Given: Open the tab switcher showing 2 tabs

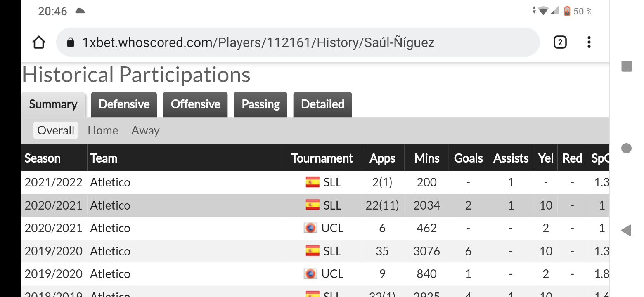Looking at the screenshot, I should [x=560, y=42].
